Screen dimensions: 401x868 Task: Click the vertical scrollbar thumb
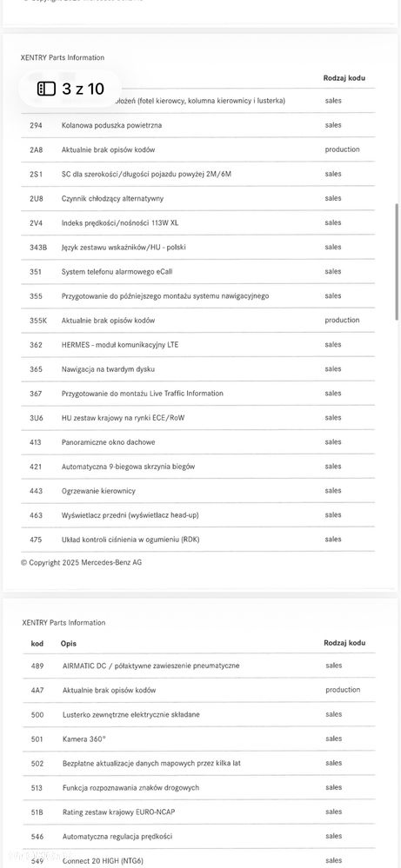pos(397,262)
